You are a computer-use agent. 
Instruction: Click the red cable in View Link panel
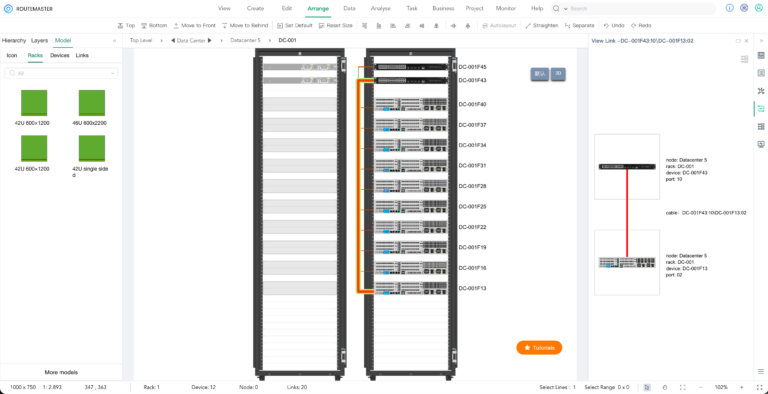click(x=627, y=213)
